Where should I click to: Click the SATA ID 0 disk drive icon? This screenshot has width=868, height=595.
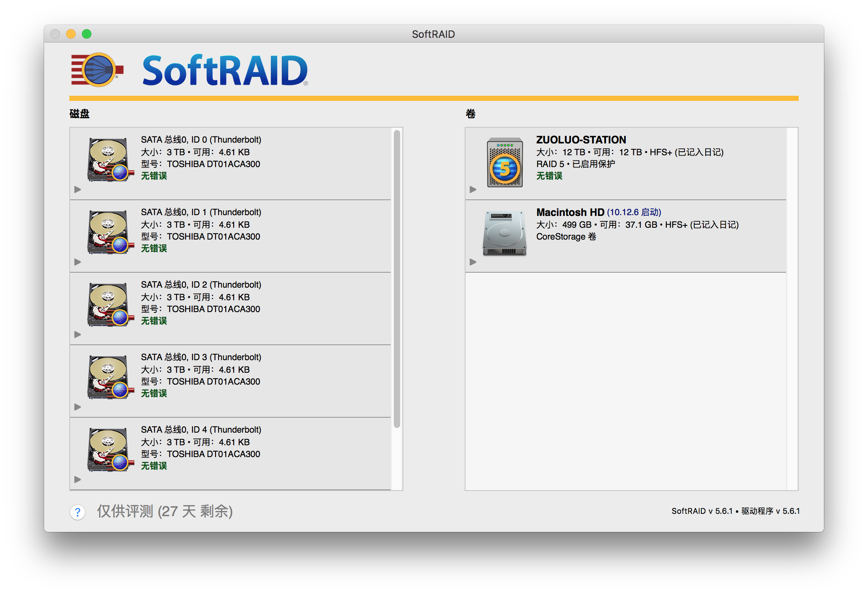click(109, 160)
